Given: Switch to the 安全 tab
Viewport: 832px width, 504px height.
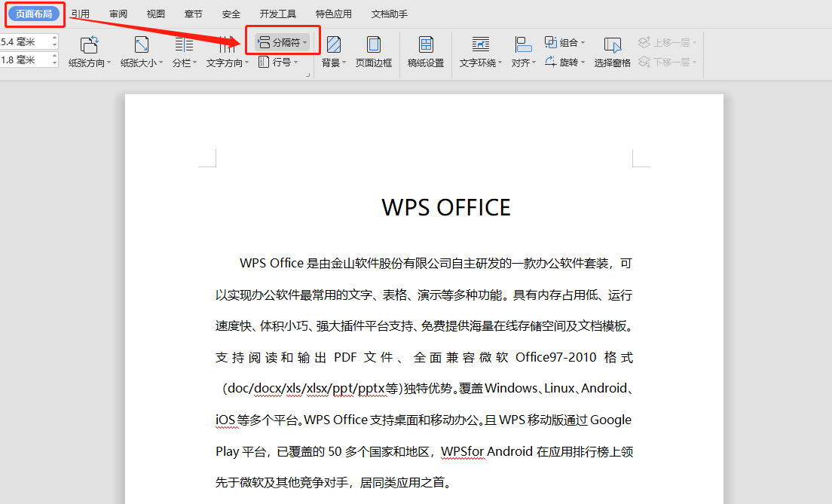Looking at the screenshot, I should coord(231,14).
